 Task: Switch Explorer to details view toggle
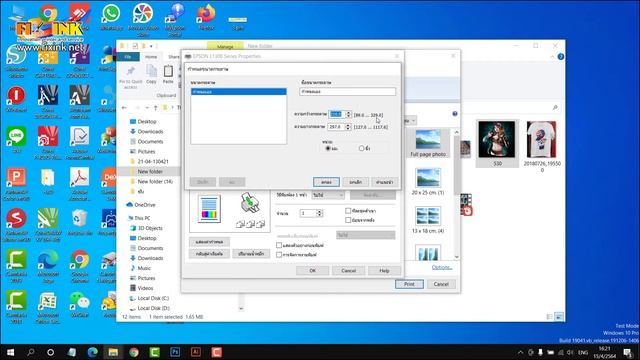549,317
